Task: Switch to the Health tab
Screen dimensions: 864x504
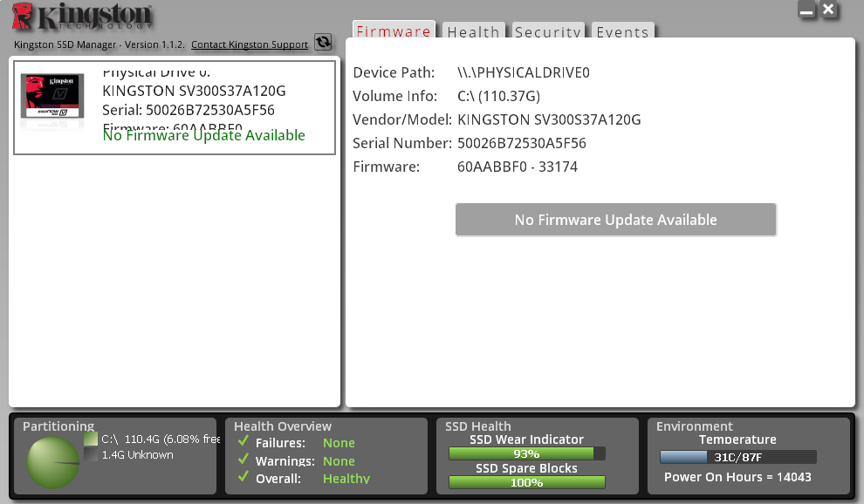Action: point(473,31)
